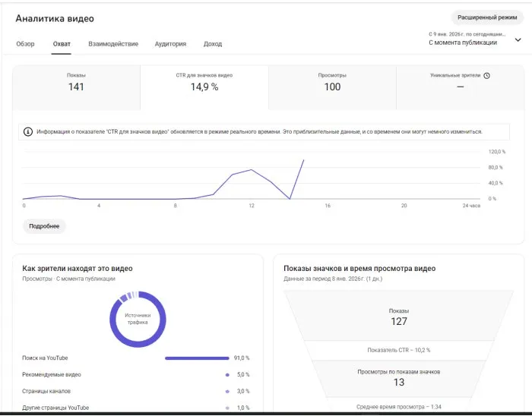Open the Доход tab
The width and height of the screenshot is (532, 416).
tap(213, 44)
